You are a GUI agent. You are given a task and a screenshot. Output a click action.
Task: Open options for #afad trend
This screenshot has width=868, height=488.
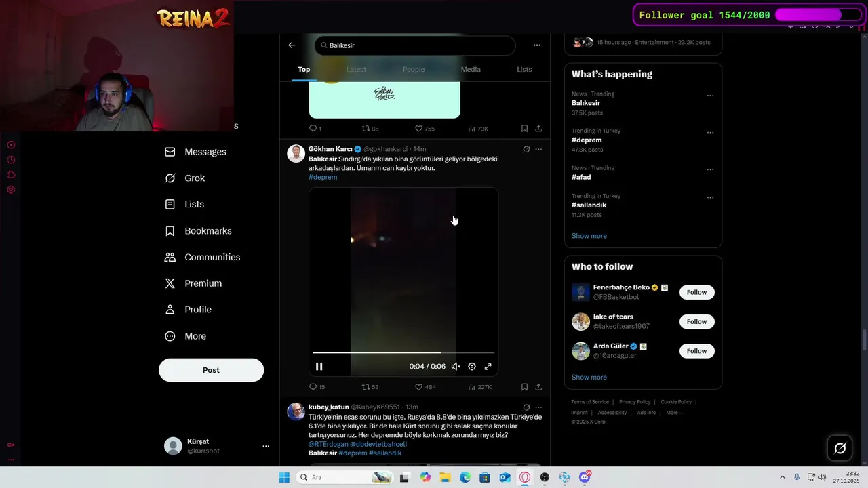[710, 169]
